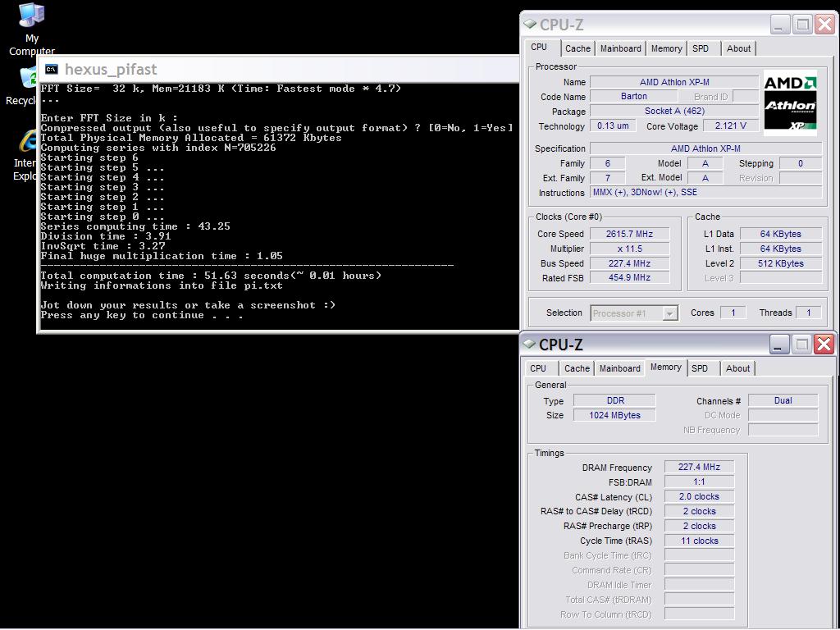840x630 pixels.
Task: Click the Multiplier value x 11.5
Action: tap(629, 249)
